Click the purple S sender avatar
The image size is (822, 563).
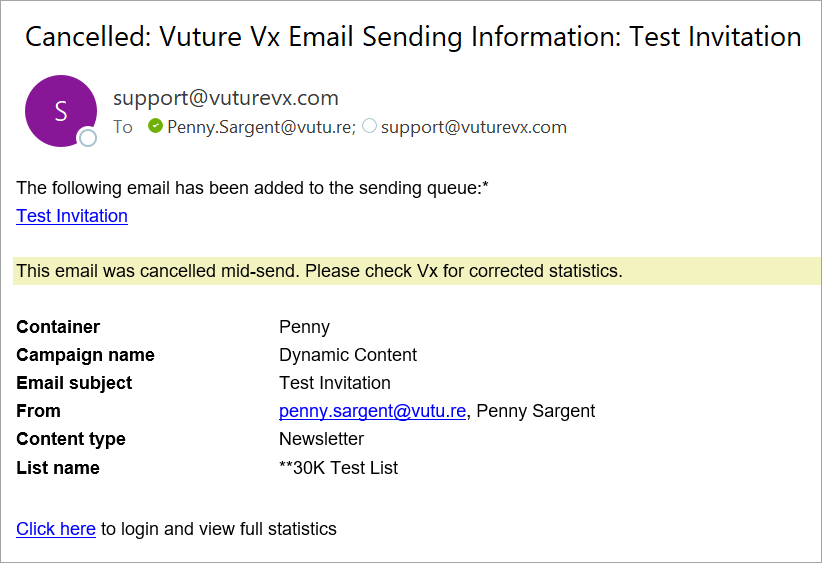point(61,111)
